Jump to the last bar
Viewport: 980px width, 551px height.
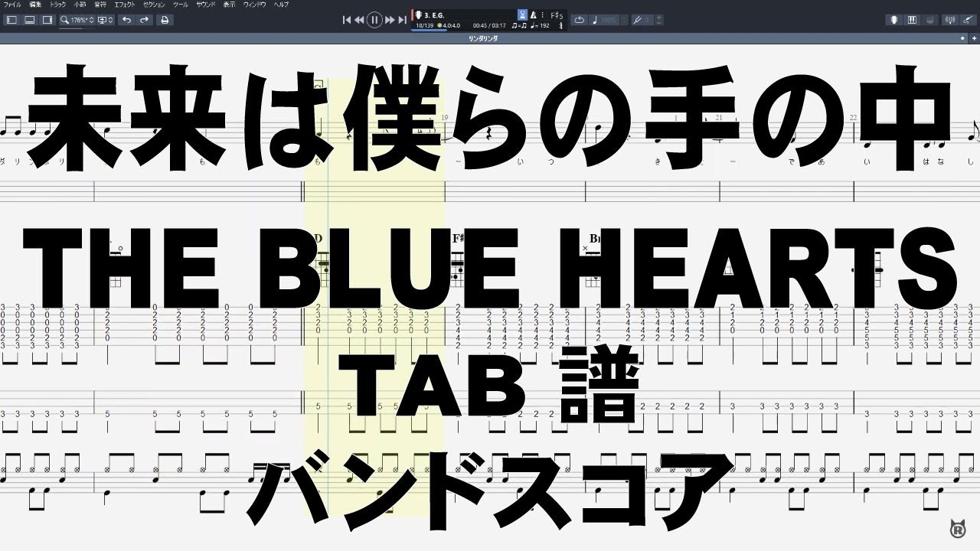pos(402,20)
